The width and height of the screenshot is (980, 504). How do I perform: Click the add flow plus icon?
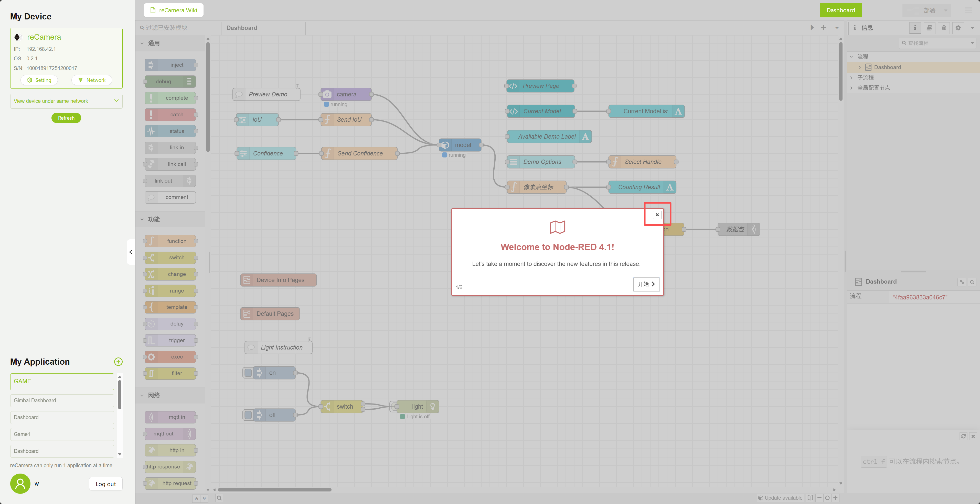(x=823, y=28)
